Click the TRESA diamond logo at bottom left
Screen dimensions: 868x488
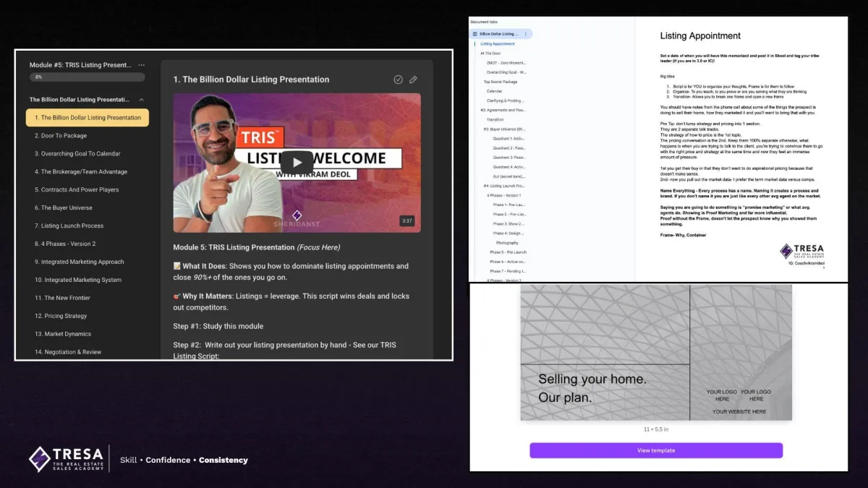(x=39, y=459)
